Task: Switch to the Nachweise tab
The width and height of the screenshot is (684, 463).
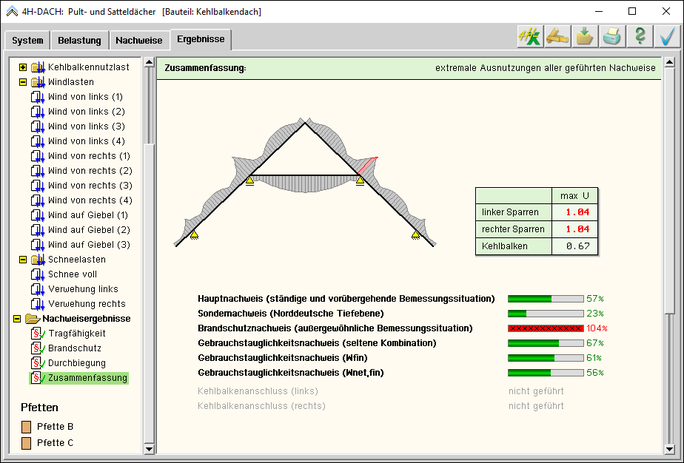Action: coord(138,41)
